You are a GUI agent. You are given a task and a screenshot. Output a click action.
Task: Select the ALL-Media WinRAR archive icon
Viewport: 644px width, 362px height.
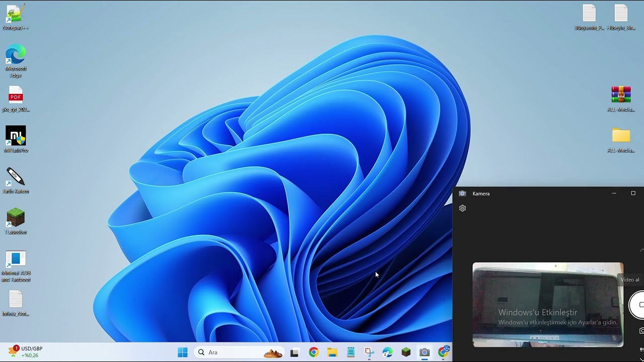(x=621, y=99)
